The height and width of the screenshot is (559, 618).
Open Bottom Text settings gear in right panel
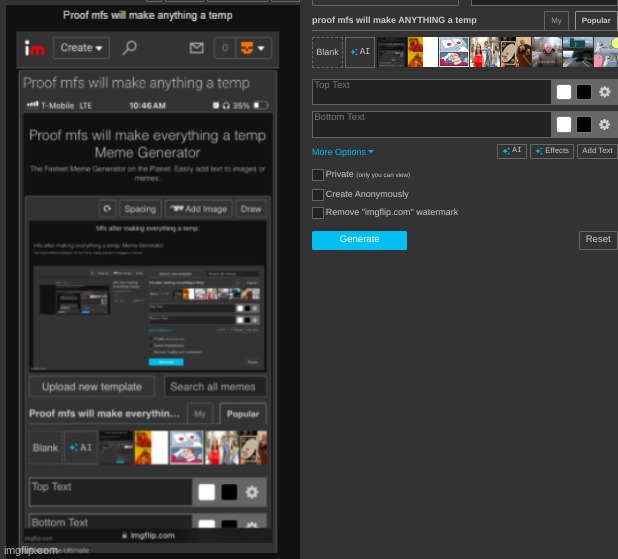pyautogui.click(x=604, y=125)
